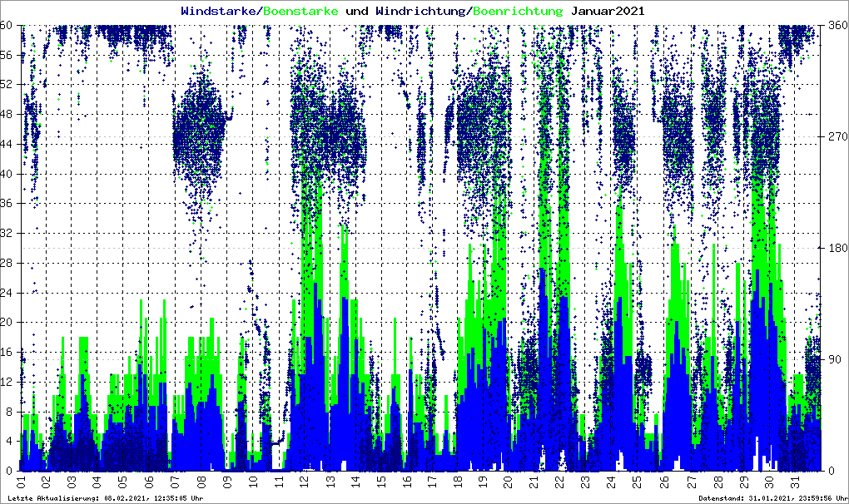This screenshot has width=849, height=504.
Task: Click 'Januar2021' in the chart title
Action: (608, 11)
